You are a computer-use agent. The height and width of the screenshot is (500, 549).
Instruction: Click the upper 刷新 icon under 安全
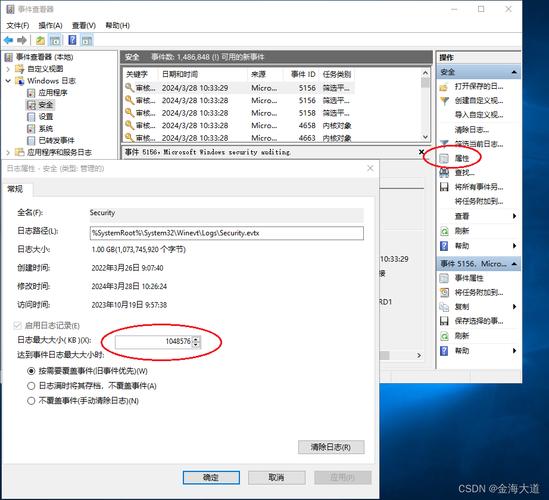(444, 231)
